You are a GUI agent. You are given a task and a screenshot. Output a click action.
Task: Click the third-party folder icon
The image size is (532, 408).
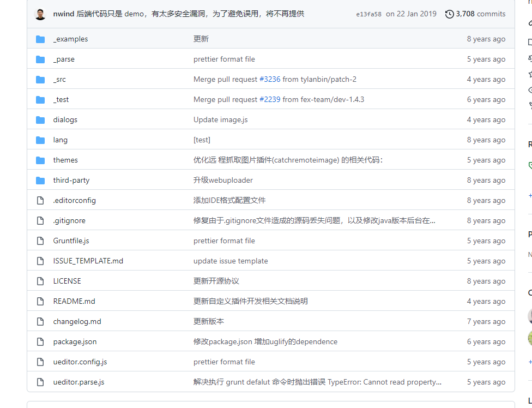coord(40,180)
